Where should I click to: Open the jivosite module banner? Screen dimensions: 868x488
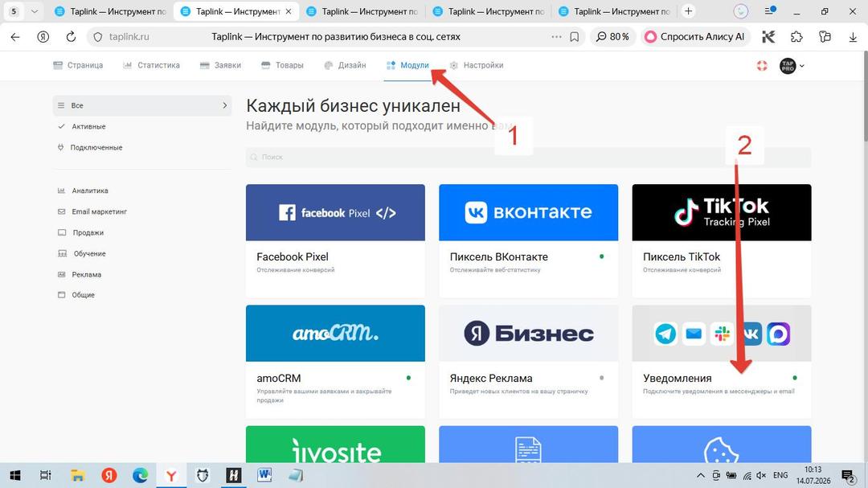pos(335,445)
